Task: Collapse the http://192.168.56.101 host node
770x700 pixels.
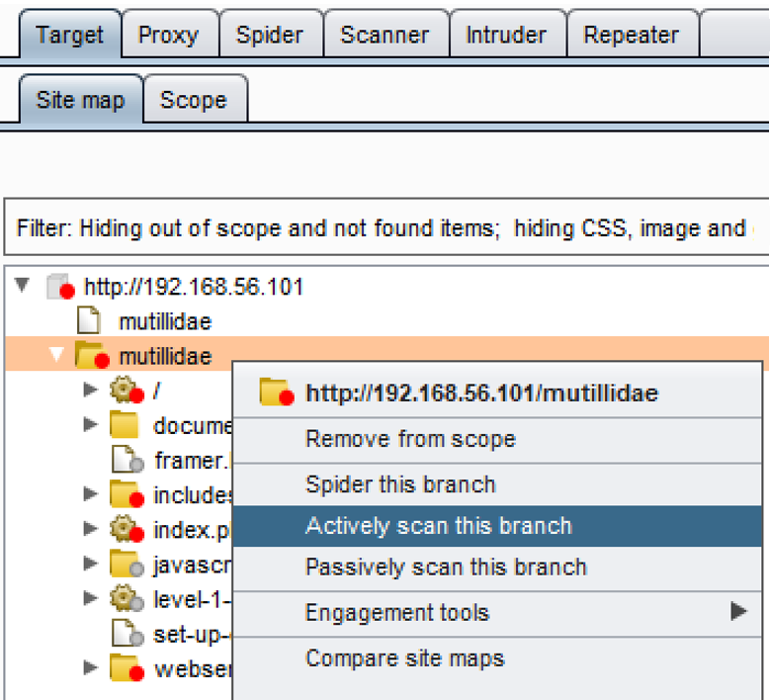Action: 23,287
